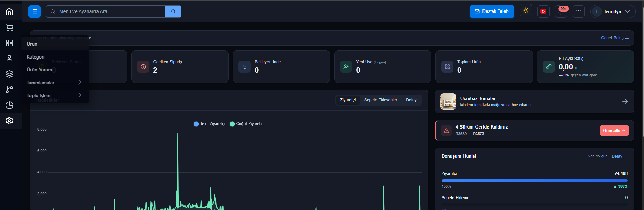The image size is (644, 210).
Task: Click the Destek Talebi button
Action: point(492,11)
